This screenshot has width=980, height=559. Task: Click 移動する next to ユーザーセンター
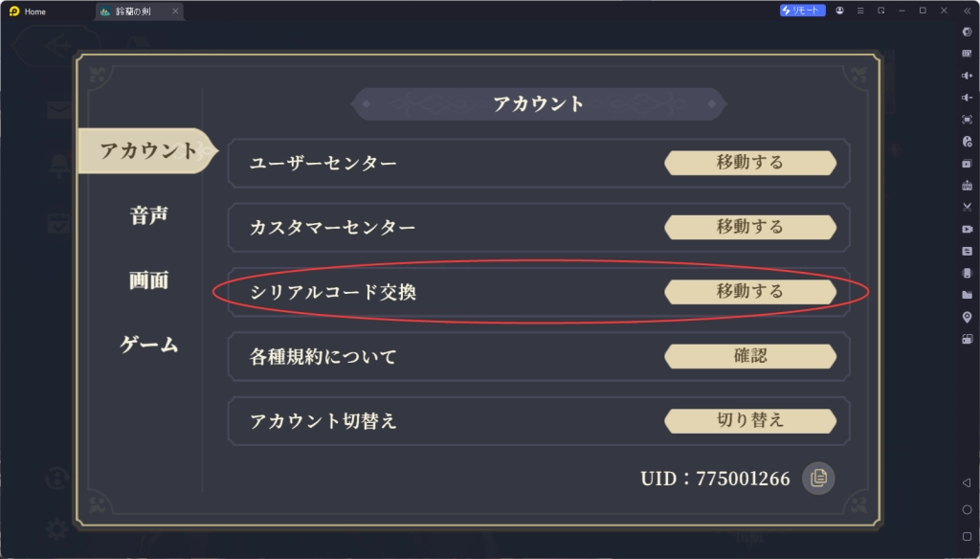coord(750,163)
